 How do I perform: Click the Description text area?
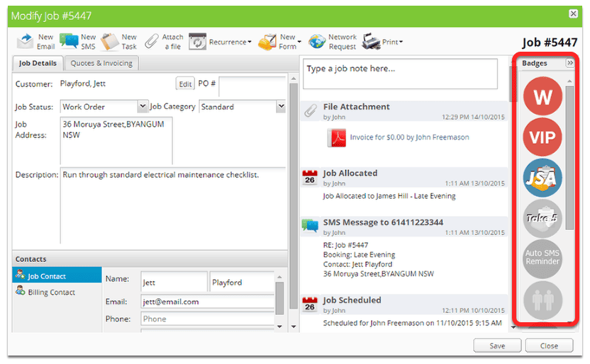[173, 205]
